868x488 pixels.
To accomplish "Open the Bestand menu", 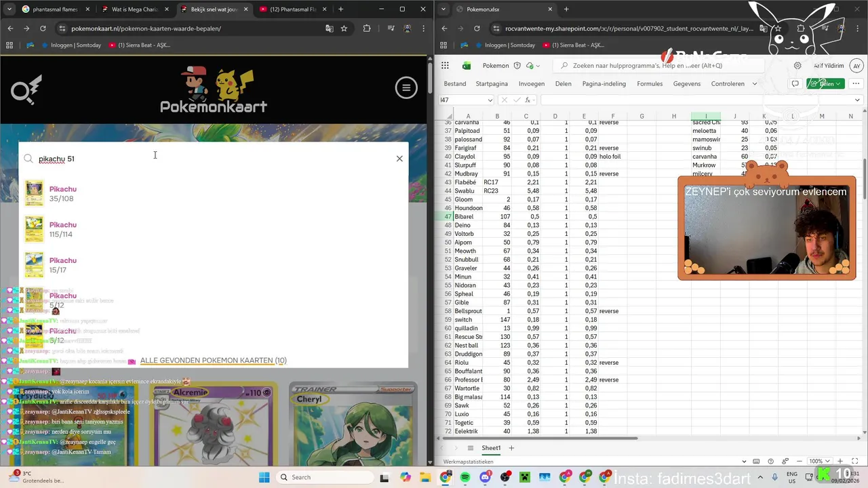I will coord(455,84).
